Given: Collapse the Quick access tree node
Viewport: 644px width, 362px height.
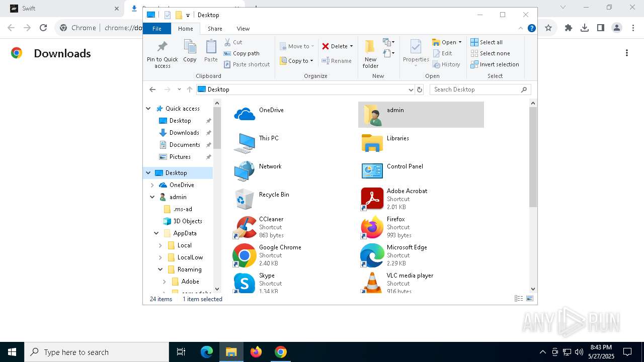Looking at the screenshot, I should tap(148, 109).
